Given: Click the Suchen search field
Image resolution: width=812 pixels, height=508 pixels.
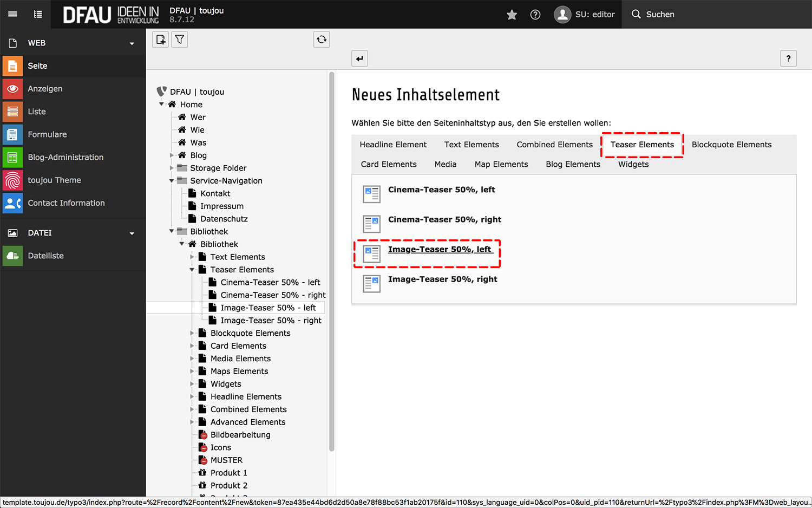Looking at the screenshot, I should (x=660, y=15).
